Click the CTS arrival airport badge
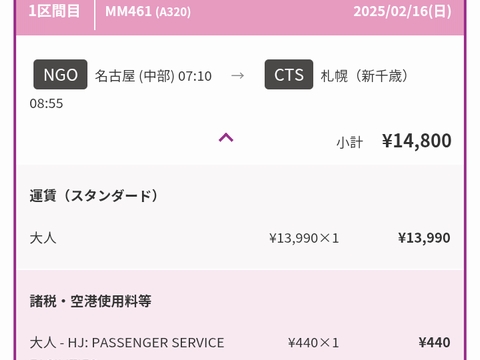 [289, 74]
